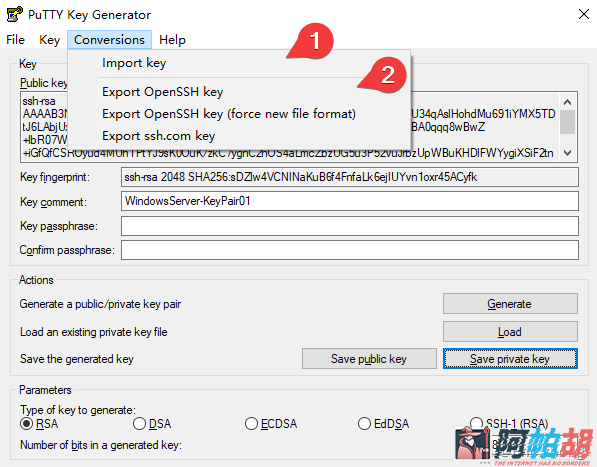Click 'Load an existing private key file' text

94,332
